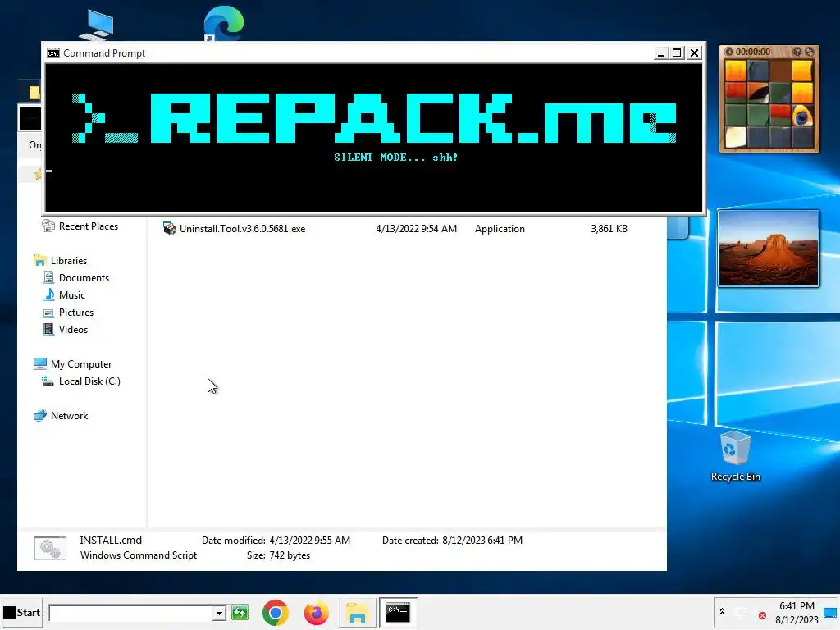
Task: Launch Google Chrome from the taskbar
Action: coord(276,612)
